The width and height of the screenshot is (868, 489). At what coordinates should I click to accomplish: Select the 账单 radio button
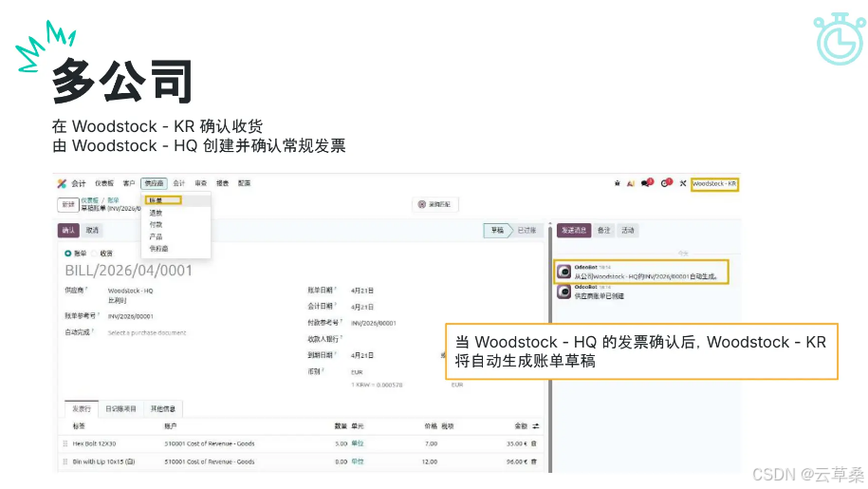67,254
